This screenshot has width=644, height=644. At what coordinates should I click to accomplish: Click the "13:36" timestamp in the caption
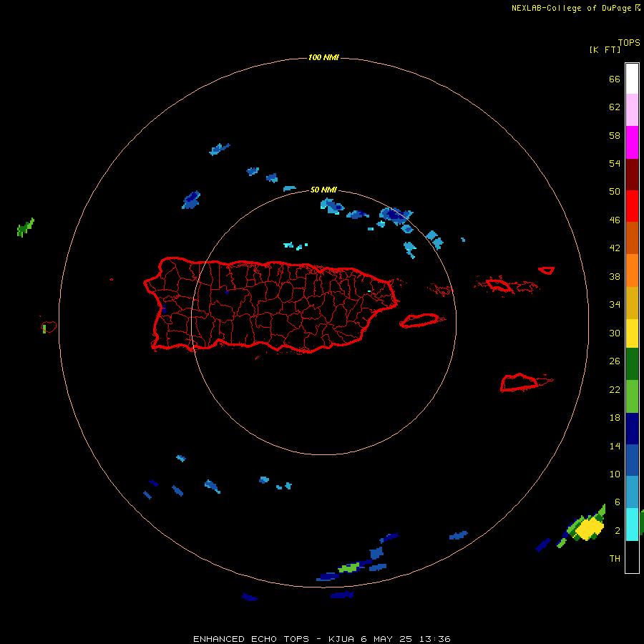click(x=435, y=639)
